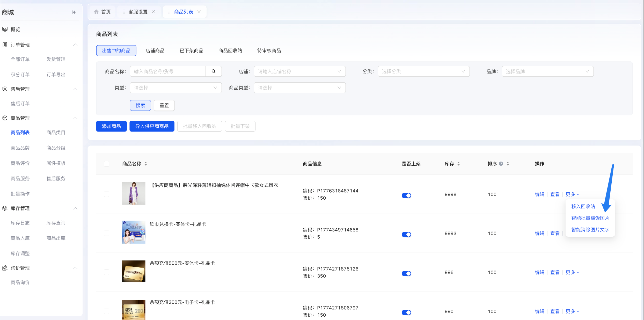Select checkbox for 纸巾兑换卡 row
The width and height of the screenshot is (644, 320).
106,233
